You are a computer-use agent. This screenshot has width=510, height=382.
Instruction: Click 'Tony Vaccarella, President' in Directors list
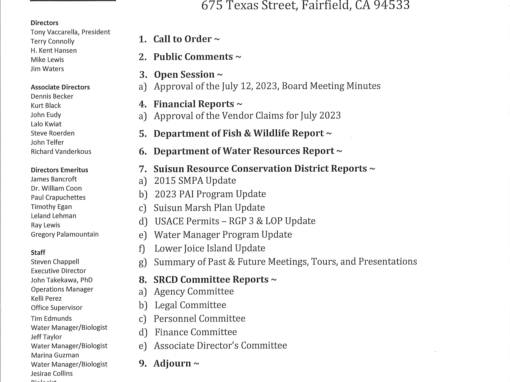click(x=70, y=32)
